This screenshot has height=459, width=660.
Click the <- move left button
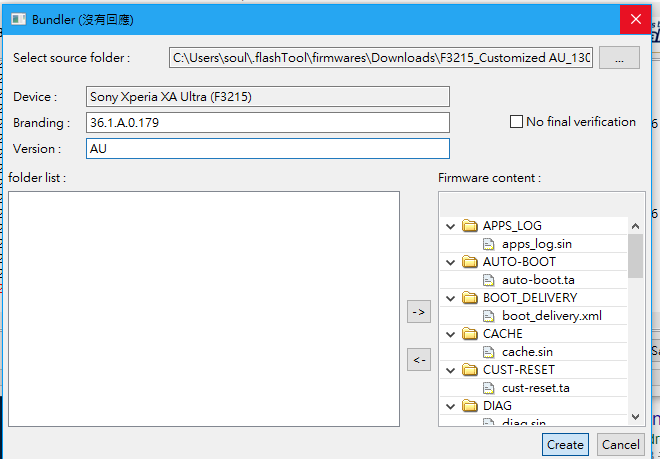419,360
